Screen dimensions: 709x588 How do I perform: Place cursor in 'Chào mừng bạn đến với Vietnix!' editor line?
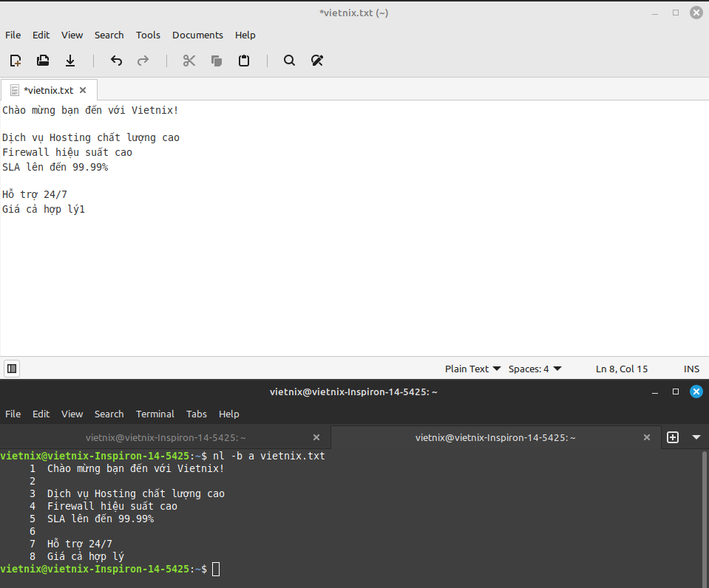point(90,110)
